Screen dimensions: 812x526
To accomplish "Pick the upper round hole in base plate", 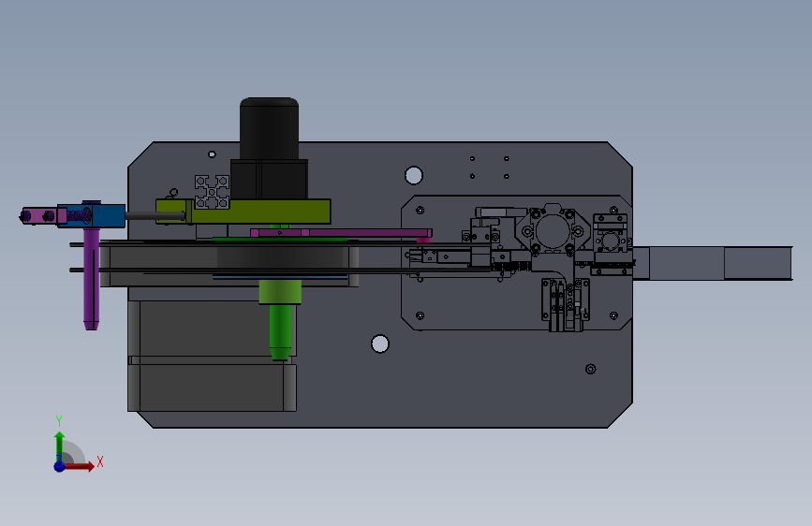I will tap(413, 176).
